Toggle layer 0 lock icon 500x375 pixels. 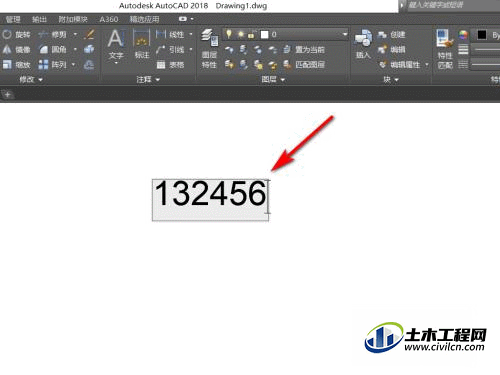click(252, 34)
